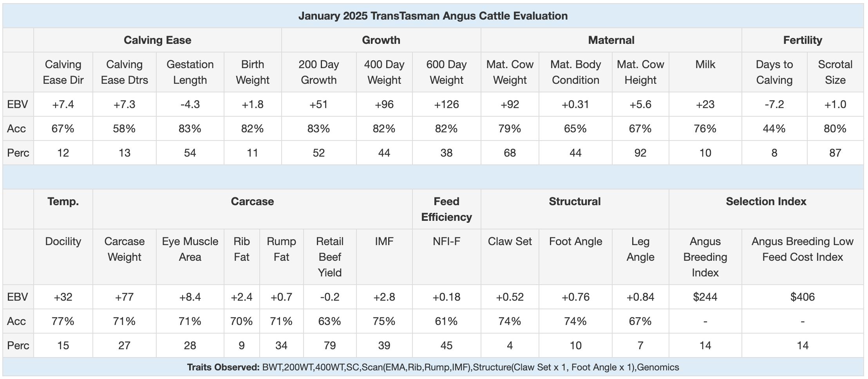
Task: Click the Docility column header
Action: pyautogui.click(x=63, y=242)
